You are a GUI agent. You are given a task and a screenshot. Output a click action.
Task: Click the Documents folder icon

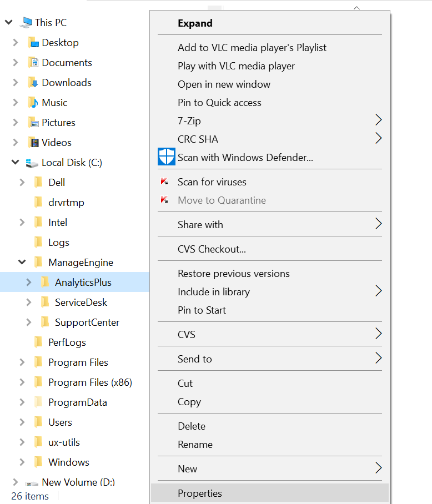click(x=33, y=63)
